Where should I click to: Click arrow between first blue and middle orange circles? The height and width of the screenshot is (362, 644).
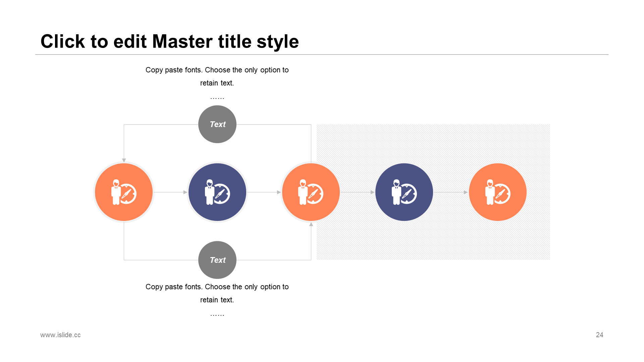point(264,192)
